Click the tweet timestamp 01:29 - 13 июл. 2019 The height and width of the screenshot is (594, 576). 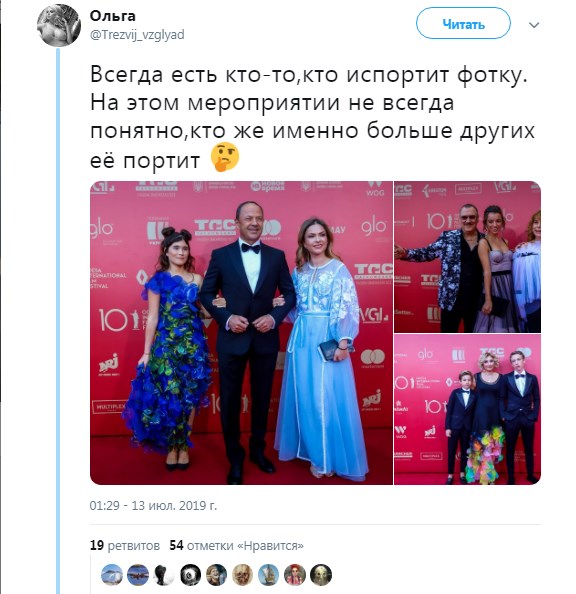[x=153, y=506]
